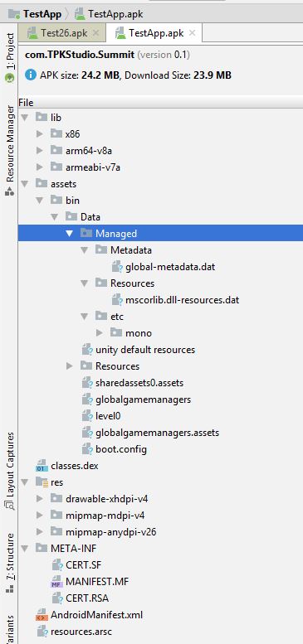
Task: Click the res folder icon
Action: [x=42, y=482]
